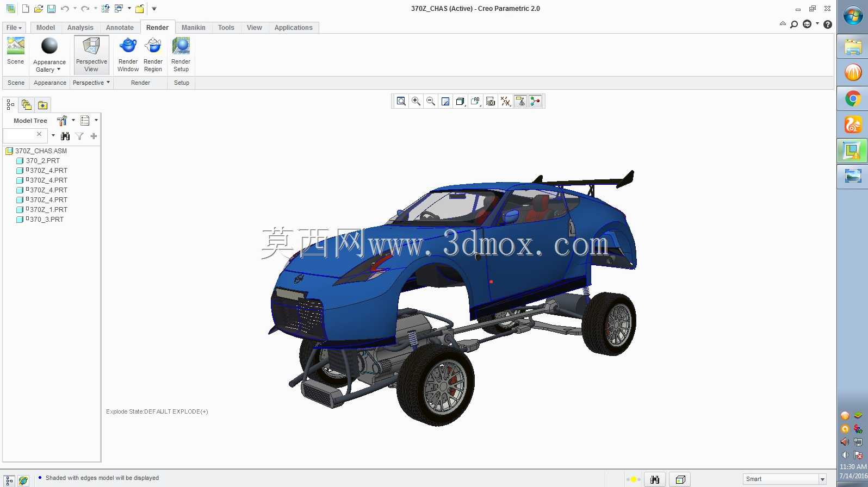Open the windows switcher icon
Image resolution: width=868 pixels, height=487 pixels.
(x=119, y=9)
